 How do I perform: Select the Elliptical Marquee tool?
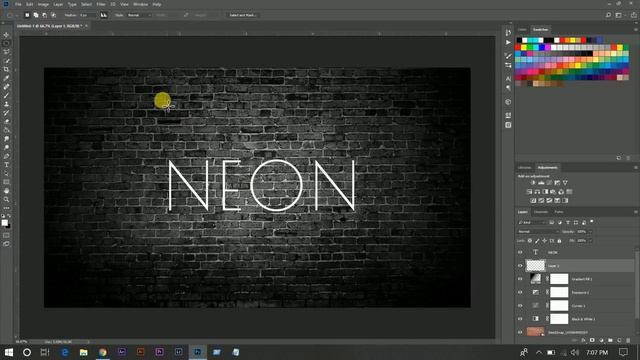tap(6, 43)
